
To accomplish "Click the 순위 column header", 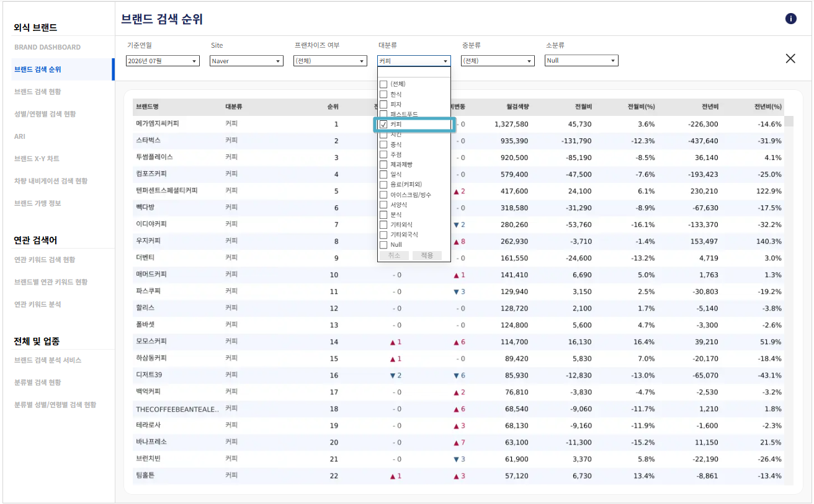I will (x=333, y=107).
